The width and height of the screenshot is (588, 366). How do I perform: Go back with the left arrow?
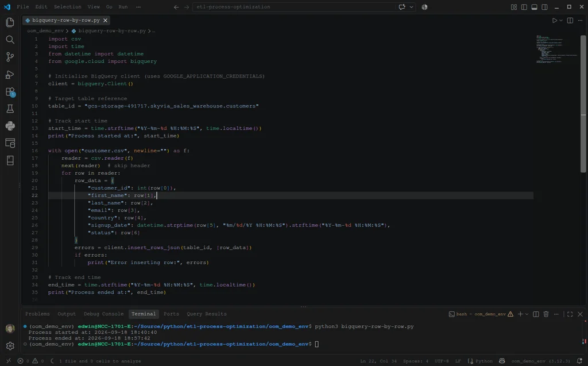[x=176, y=7]
